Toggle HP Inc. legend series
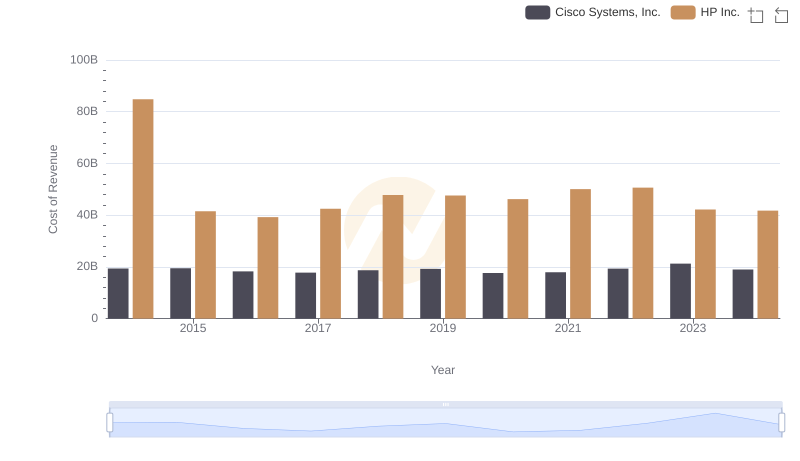This screenshot has height=461, width=800. tap(705, 12)
